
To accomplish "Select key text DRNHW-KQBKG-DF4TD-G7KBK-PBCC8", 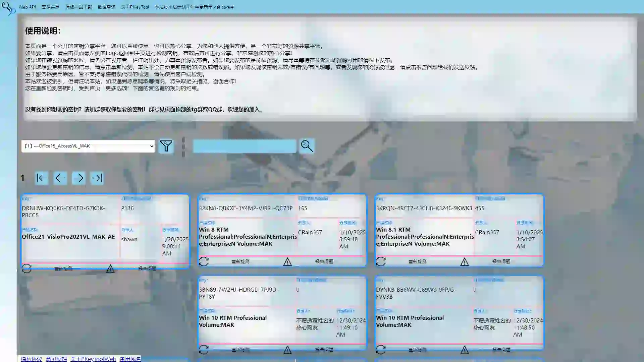I will (63, 212).
